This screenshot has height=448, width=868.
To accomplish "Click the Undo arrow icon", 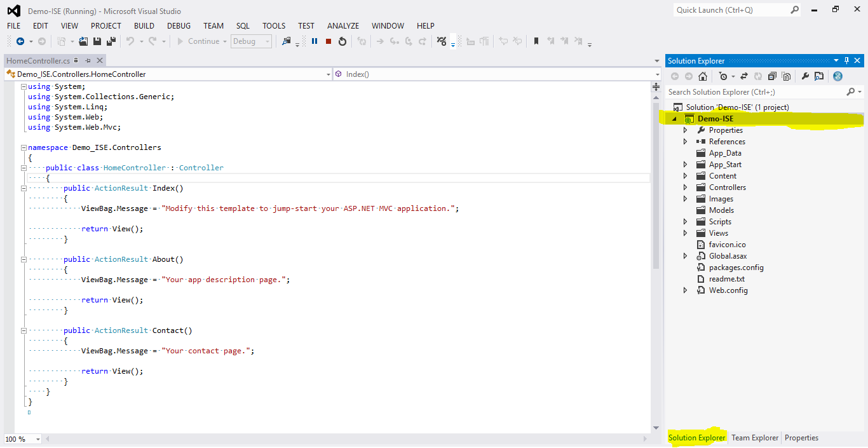I will [x=130, y=41].
